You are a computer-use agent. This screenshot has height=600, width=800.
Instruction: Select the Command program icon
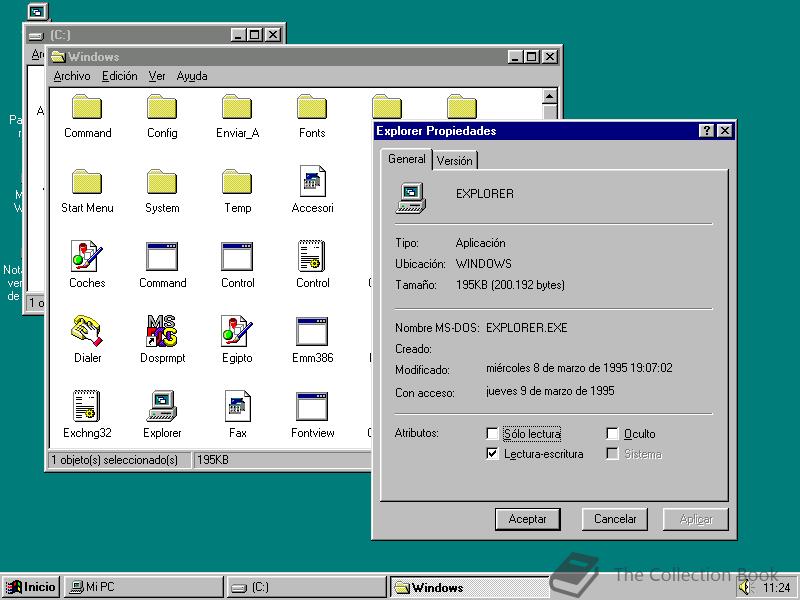click(162, 257)
